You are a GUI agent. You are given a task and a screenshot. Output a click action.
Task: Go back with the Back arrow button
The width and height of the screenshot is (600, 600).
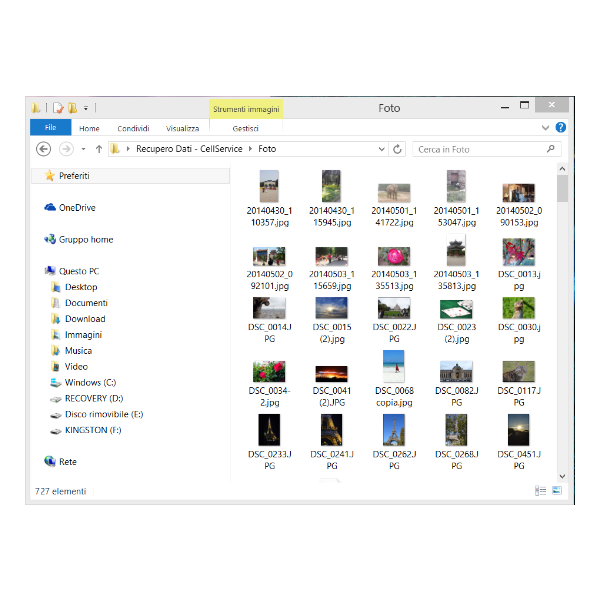(44, 149)
